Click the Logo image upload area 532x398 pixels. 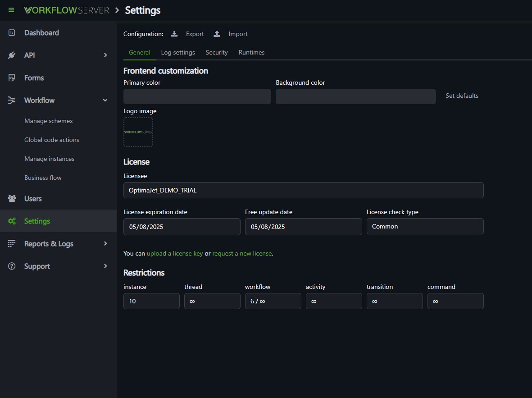click(x=138, y=132)
